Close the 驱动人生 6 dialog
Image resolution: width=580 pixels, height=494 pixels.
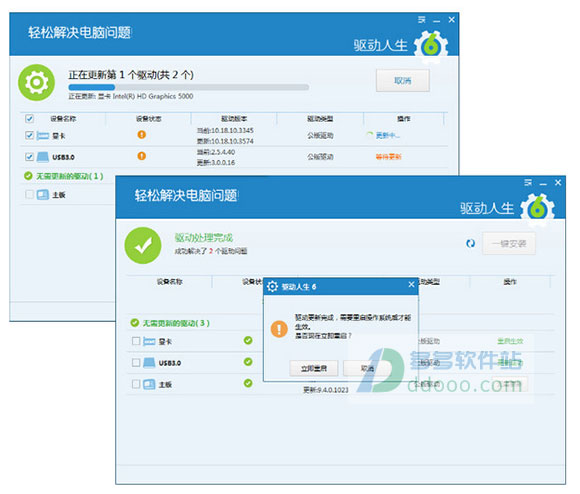coord(411,284)
